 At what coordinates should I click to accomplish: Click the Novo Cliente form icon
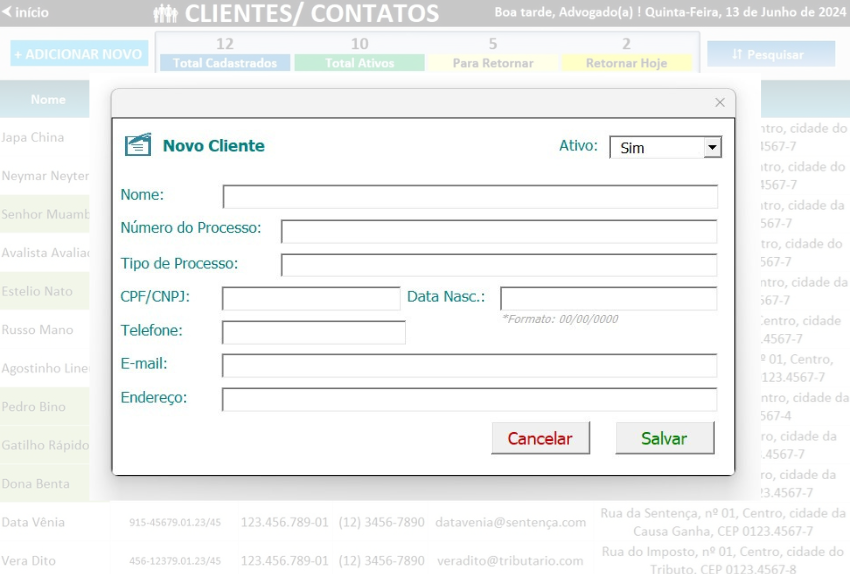tap(138, 145)
